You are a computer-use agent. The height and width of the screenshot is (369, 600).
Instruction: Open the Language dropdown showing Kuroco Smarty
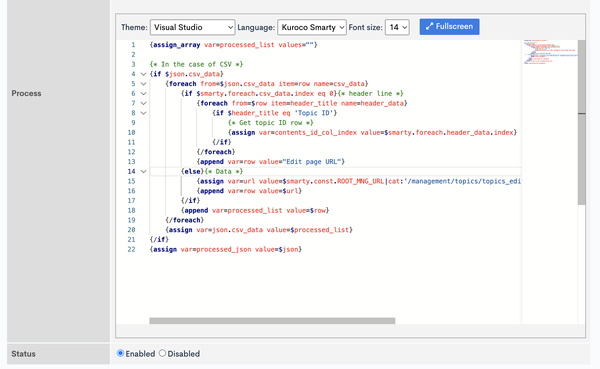click(312, 27)
